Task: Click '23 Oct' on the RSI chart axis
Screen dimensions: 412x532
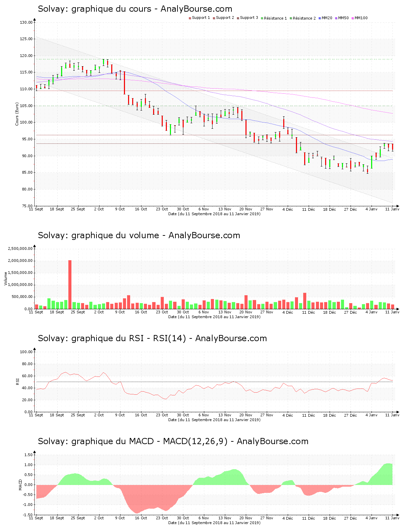Action: pos(162,415)
